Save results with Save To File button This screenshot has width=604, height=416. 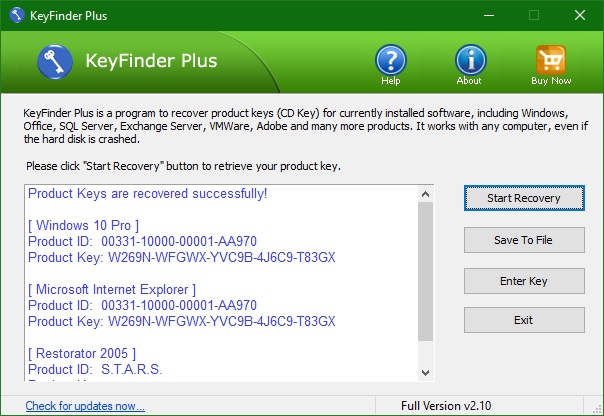524,240
